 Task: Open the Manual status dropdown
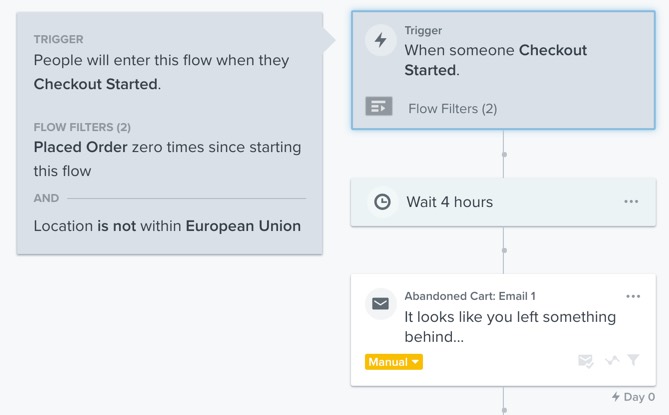[x=393, y=362]
